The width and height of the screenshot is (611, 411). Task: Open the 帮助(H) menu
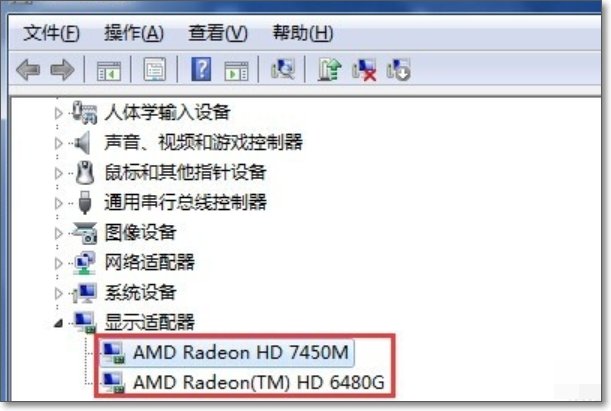coord(302,33)
